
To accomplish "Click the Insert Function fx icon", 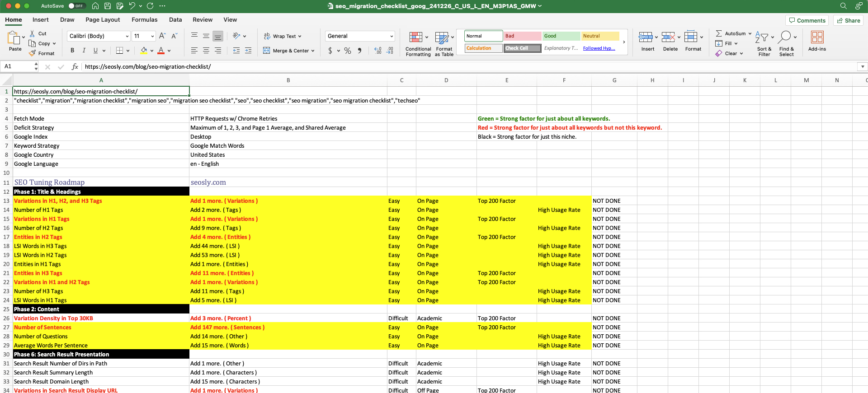I will click(75, 66).
